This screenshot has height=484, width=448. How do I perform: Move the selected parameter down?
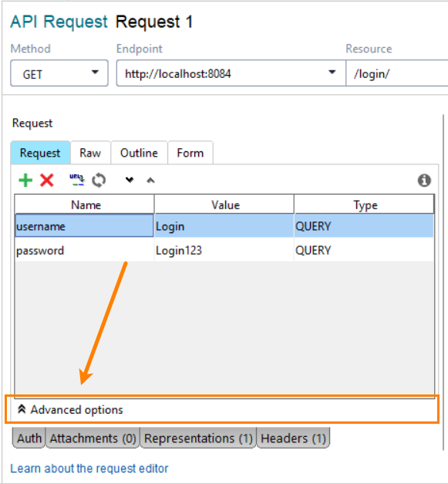click(x=130, y=180)
